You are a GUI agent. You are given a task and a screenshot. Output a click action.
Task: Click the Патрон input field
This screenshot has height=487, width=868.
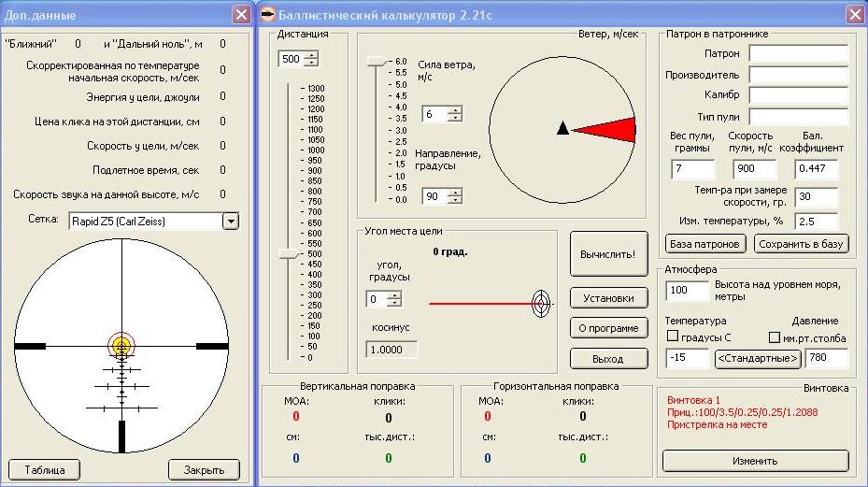799,53
